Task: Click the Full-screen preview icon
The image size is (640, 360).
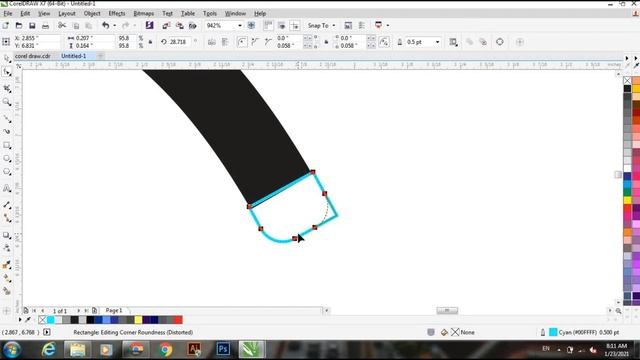Action: pyautogui.click(x=251, y=26)
